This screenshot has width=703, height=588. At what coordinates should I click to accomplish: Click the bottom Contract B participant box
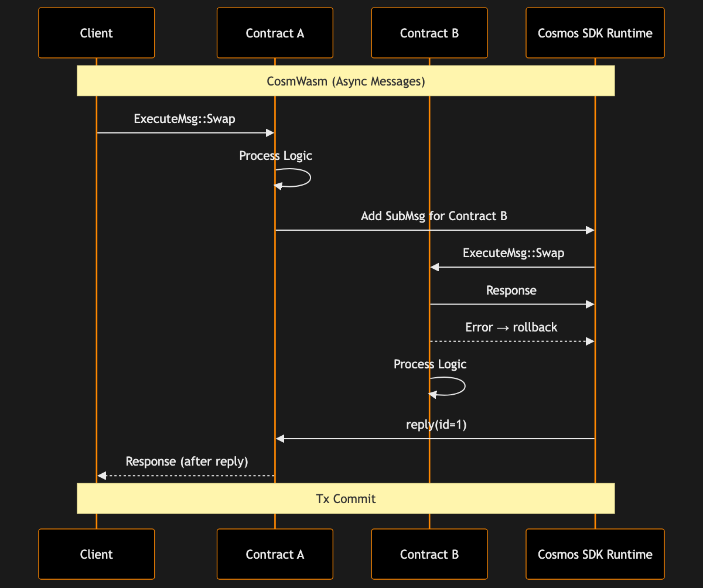tap(429, 554)
